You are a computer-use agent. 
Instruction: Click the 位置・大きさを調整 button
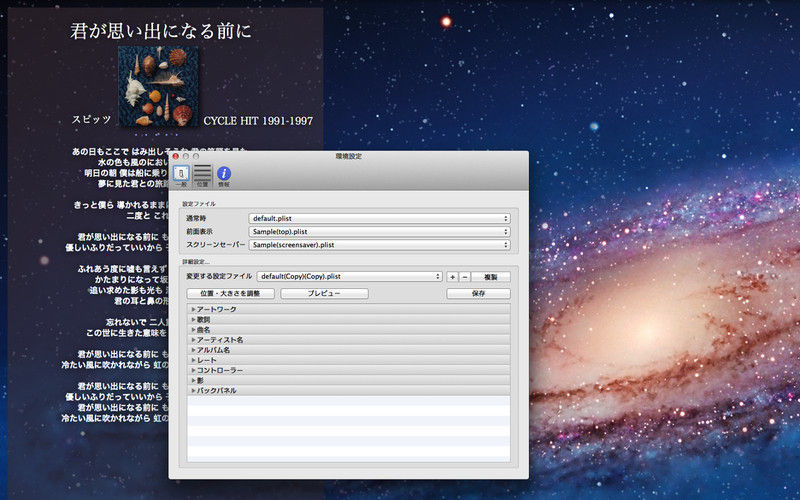(231, 293)
